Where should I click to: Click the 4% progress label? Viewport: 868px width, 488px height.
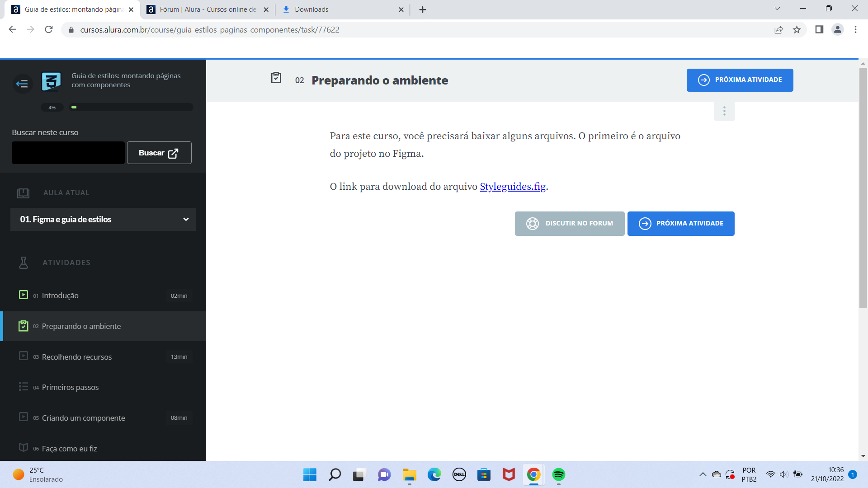point(52,108)
